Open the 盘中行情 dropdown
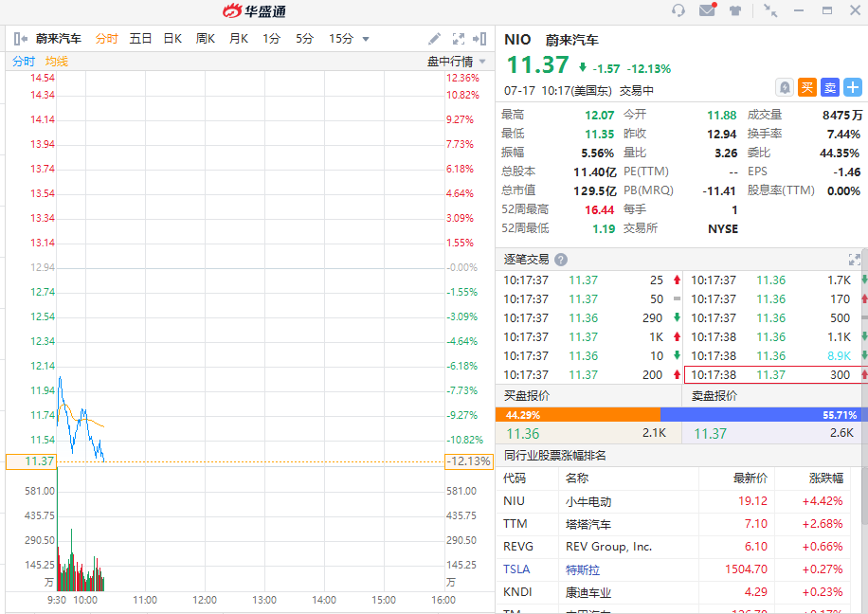868x614 pixels. [456, 62]
